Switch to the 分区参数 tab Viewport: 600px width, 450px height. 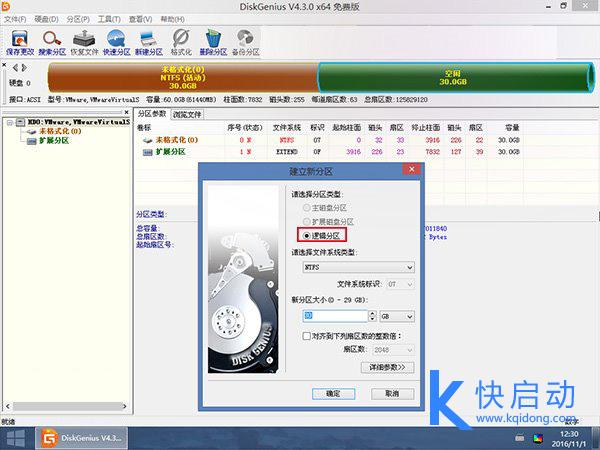152,114
